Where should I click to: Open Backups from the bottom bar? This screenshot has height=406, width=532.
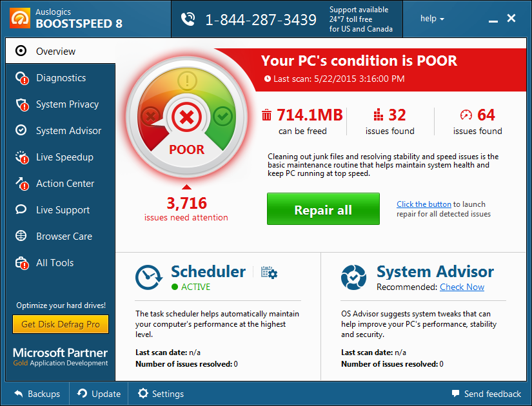click(37, 394)
